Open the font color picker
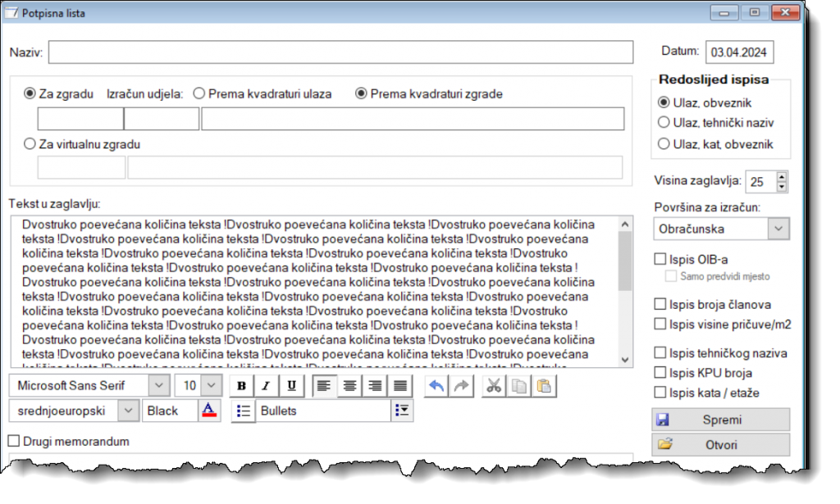This screenshot has width=840, height=504. pos(209,411)
